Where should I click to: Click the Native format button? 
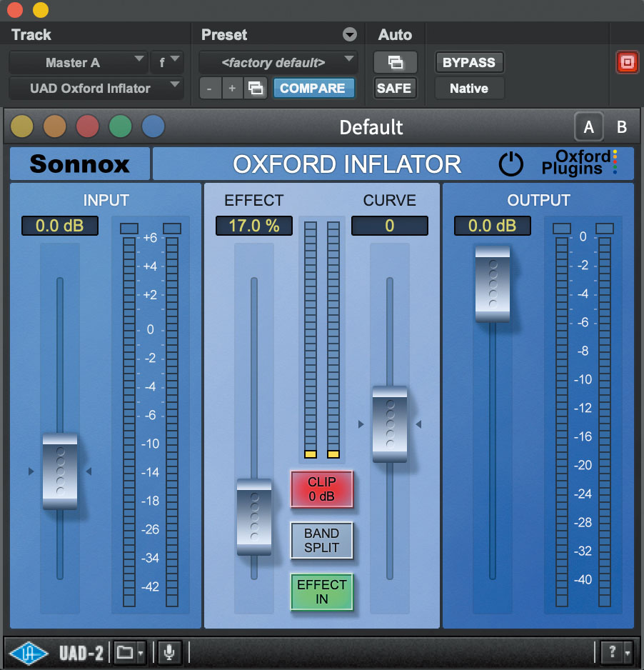click(469, 89)
